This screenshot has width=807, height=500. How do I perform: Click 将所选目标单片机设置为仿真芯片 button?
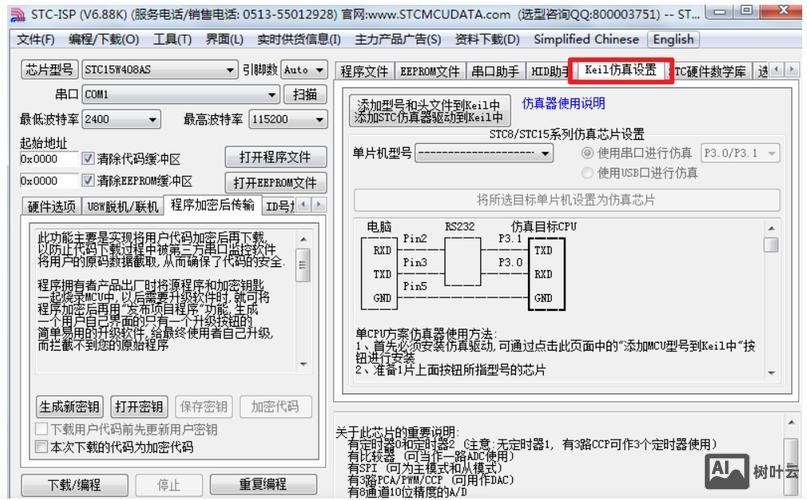[567, 200]
